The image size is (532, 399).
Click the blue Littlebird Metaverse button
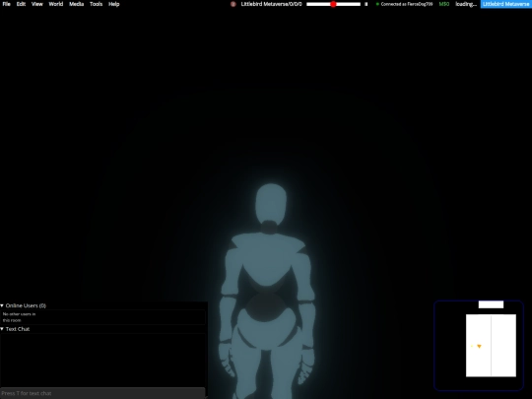coord(505,4)
